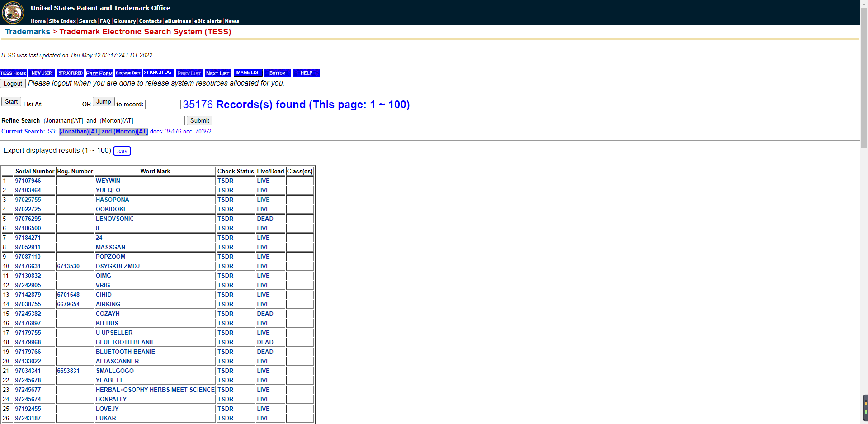The height and width of the screenshot is (424, 868).
Task: Open serial number 97107946 record
Action: tap(28, 181)
